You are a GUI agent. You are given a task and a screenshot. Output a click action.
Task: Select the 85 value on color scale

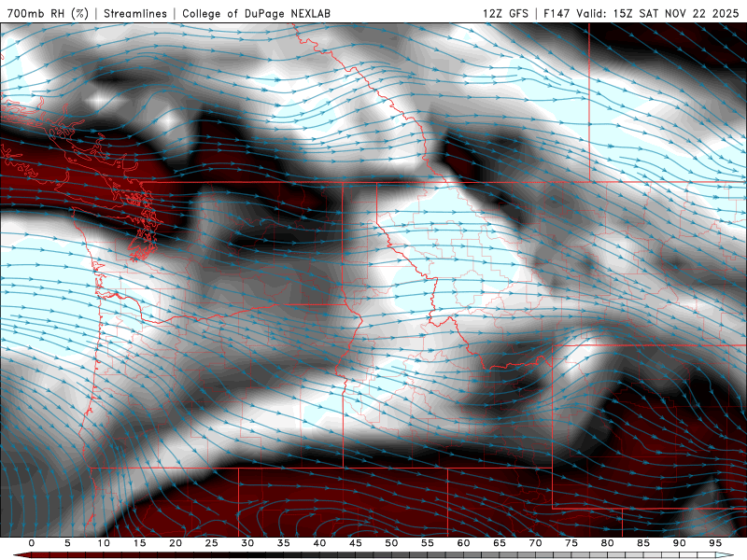click(x=643, y=543)
